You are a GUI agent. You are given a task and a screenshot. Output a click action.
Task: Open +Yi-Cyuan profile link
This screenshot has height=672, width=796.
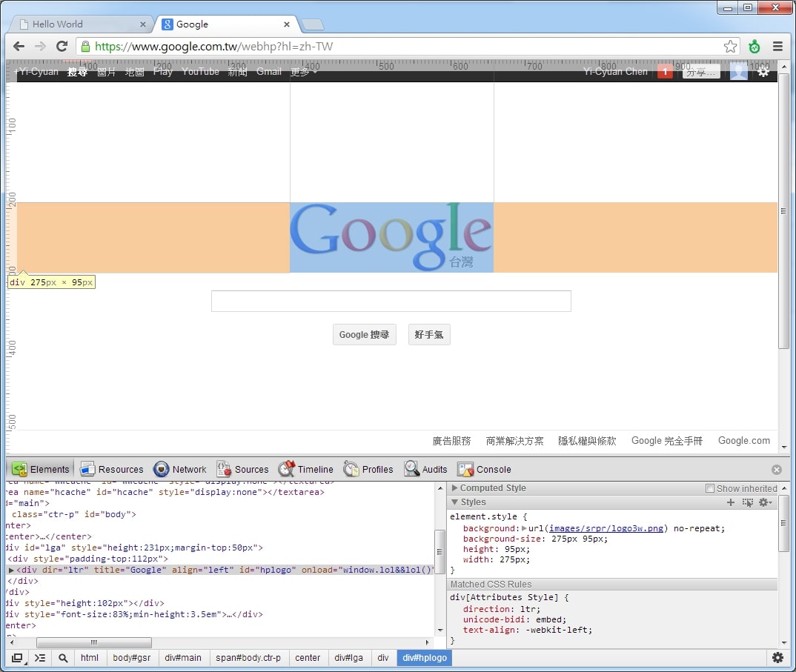tap(36, 72)
